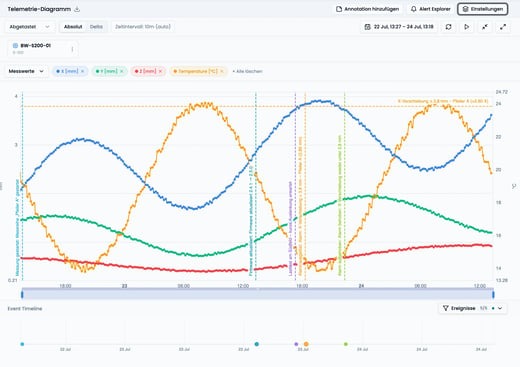Image resolution: width=520 pixels, height=367 pixels.
Task: Select the purple event dot on the timeline
Action: [x=296, y=344]
